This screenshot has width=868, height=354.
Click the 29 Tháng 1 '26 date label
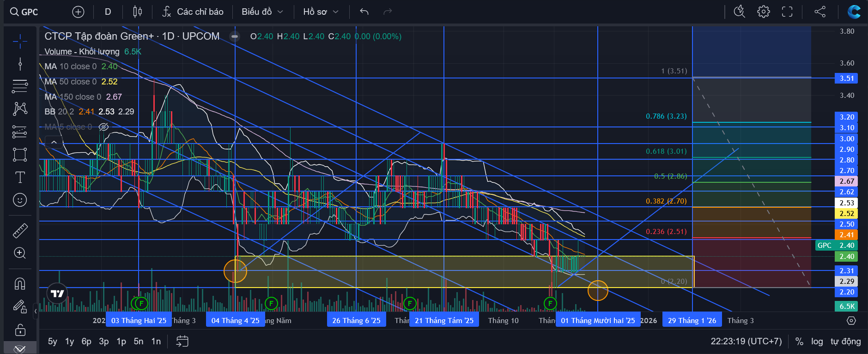pos(692,321)
